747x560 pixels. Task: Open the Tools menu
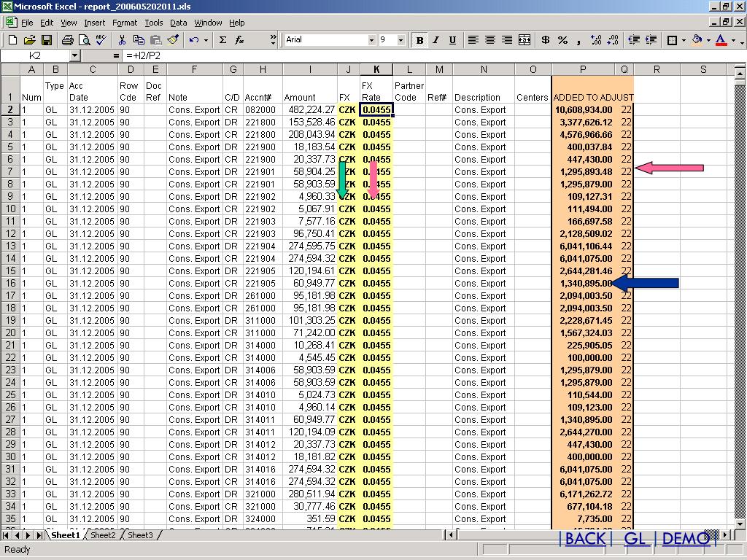[x=154, y=23]
